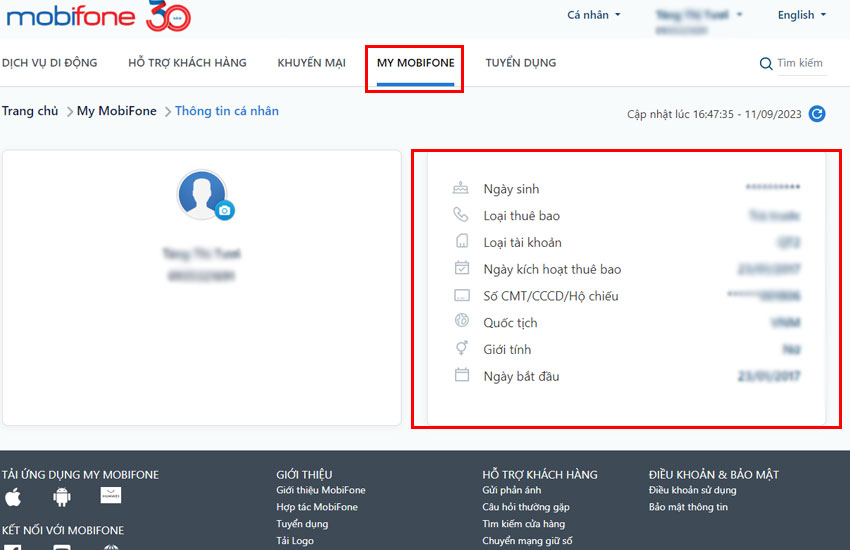Click calendar icon by Ngày bắt đầu

click(461, 374)
